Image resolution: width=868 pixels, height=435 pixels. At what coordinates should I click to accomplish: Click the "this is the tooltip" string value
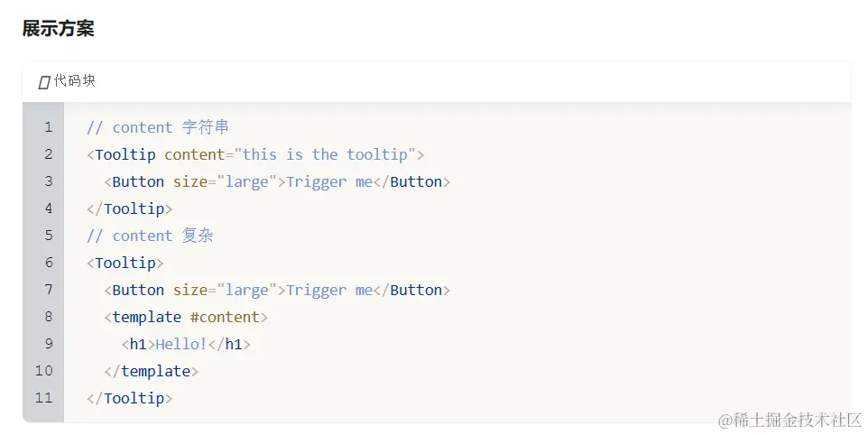coord(325,154)
